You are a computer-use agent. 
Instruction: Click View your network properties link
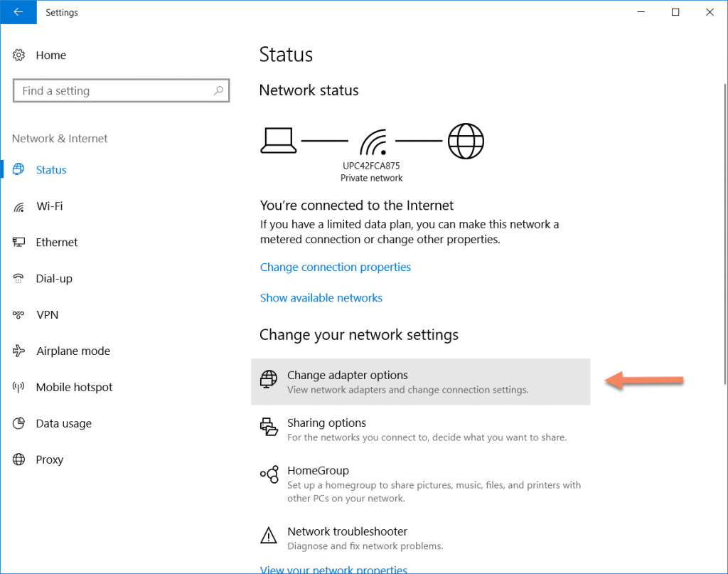click(x=333, y=569)
